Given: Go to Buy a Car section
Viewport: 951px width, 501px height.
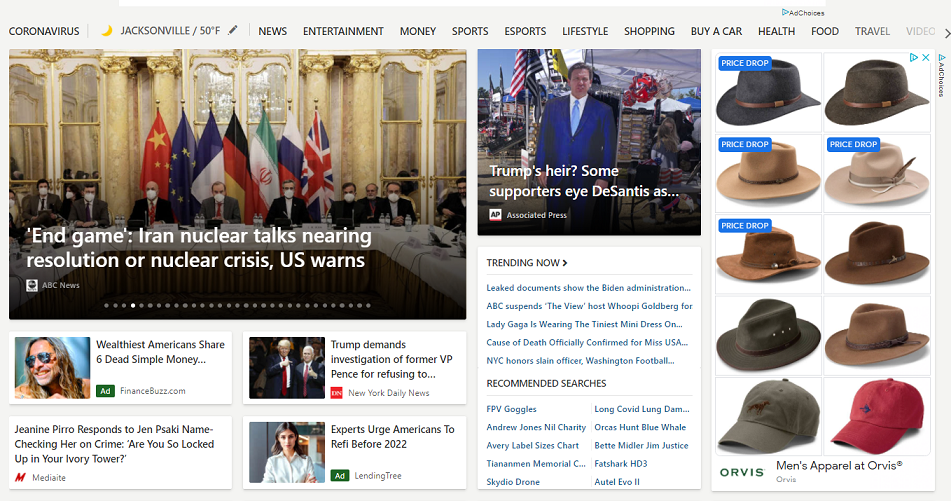Looking at the screenshot, I should [x=716, y=31].
